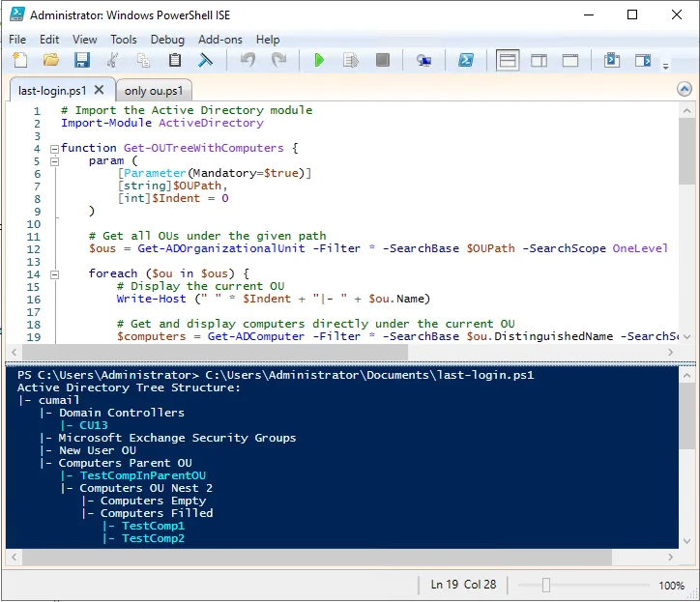Image resolution: width=700 pixels, height=602 pixels.
Task: Paste from clipboard toolbar icon
Action: [175, 60]
